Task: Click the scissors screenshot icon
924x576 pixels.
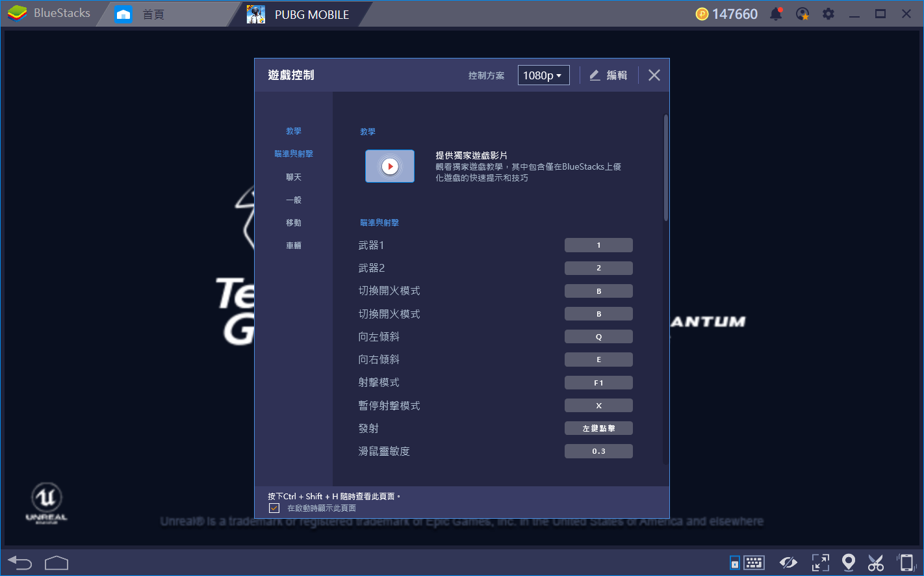Action: click(x=876, y=562)
